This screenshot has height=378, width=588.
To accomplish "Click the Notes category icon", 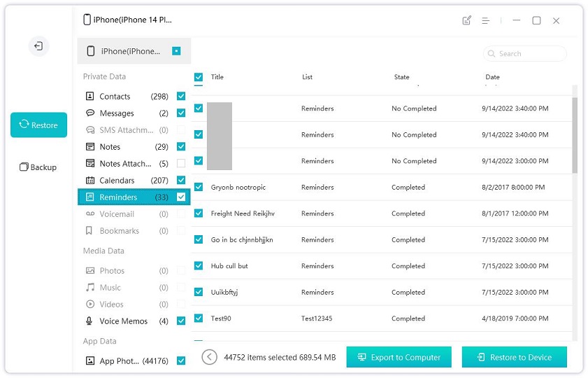I will point(90,146).
